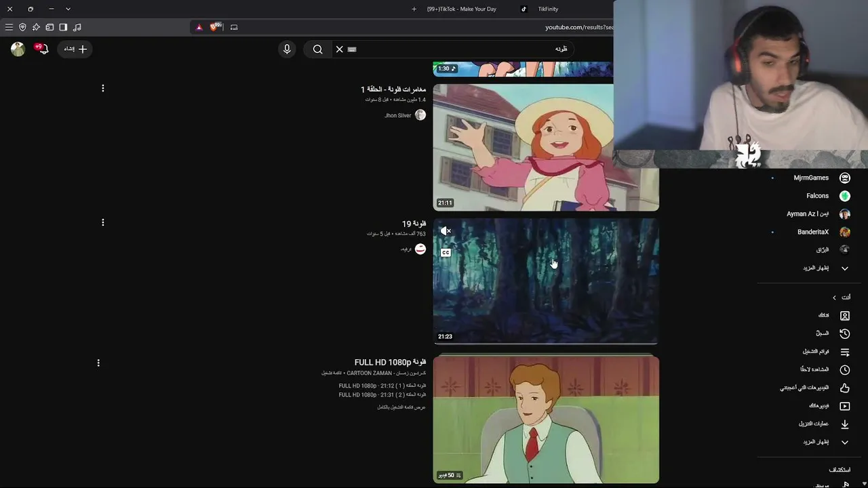Screen dimensions: 868x488
Task: Toggle the browser sidebar panel icon
Action: click(x=63, y=27)
